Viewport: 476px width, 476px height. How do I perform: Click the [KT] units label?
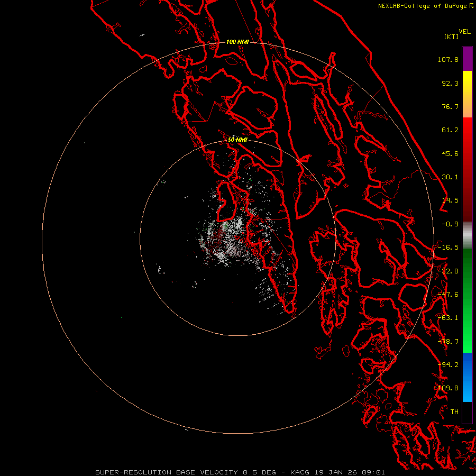(x=451, y=36)
